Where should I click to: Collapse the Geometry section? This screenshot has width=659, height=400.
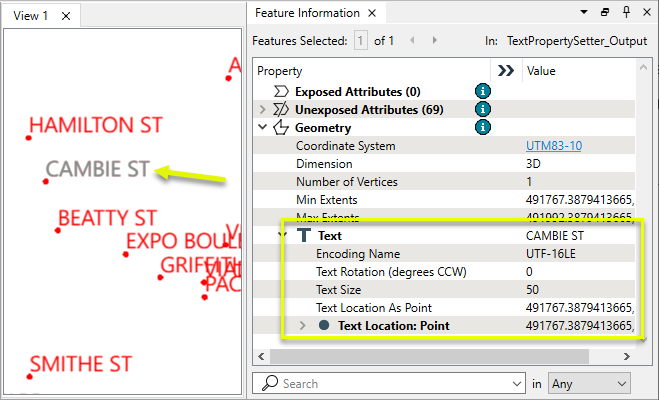[263, 127]
